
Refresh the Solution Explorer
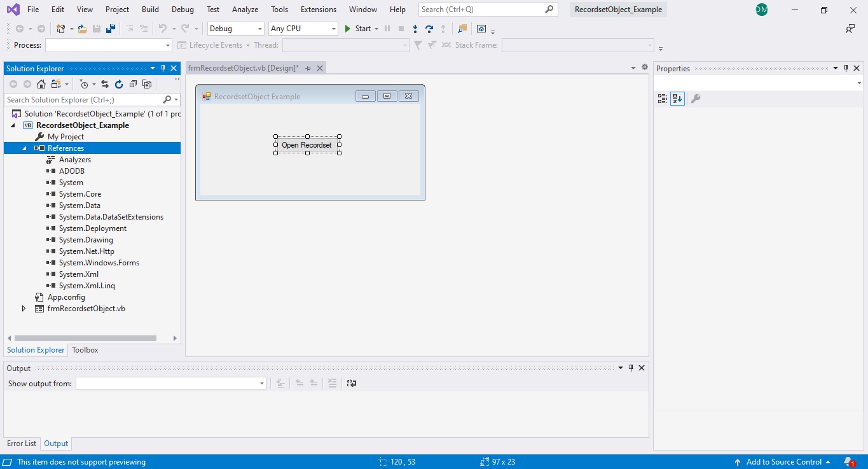click(x=119, y=83)
